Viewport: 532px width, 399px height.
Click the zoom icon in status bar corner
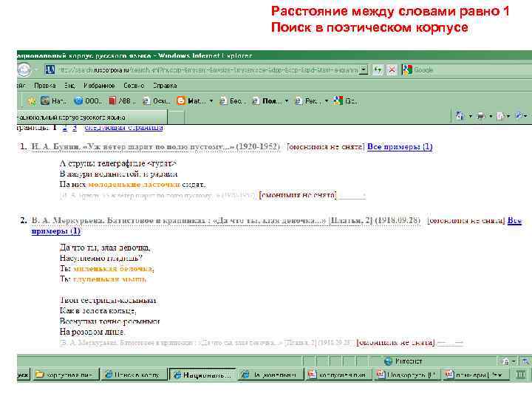[x=525, y=361]
